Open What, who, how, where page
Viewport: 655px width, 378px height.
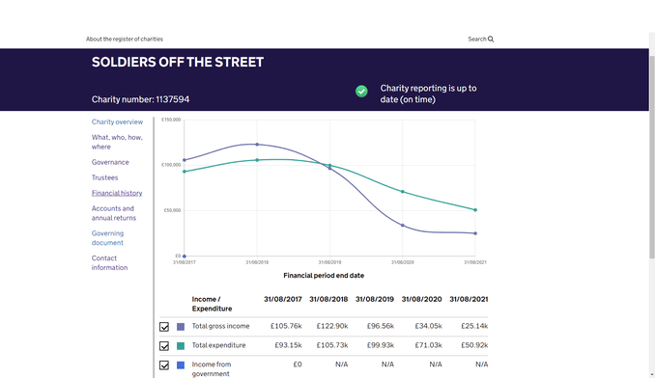point(117,142)
